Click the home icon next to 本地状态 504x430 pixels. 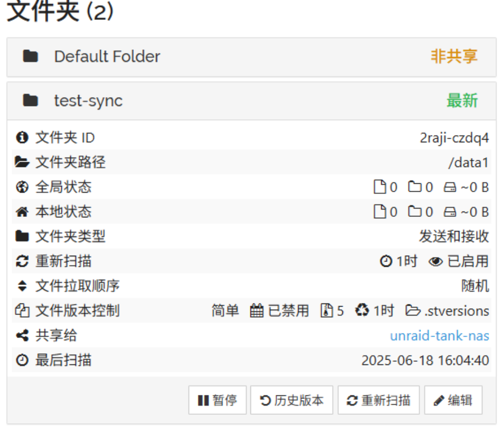[22, 212]
